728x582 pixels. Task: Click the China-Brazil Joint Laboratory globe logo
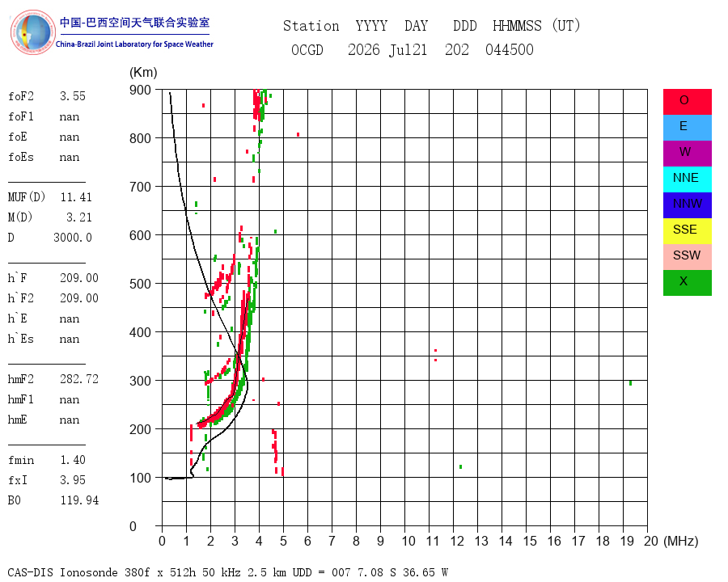(x=32, y=32)
